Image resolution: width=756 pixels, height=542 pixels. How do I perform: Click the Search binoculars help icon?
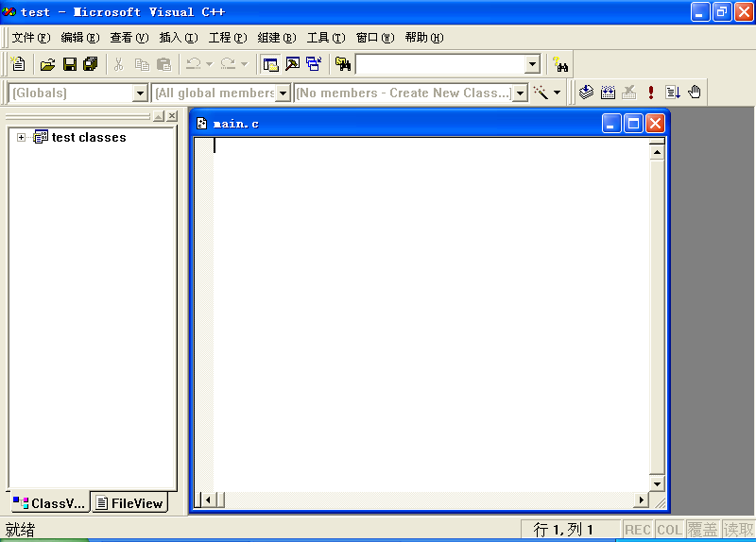coord(560,64)
